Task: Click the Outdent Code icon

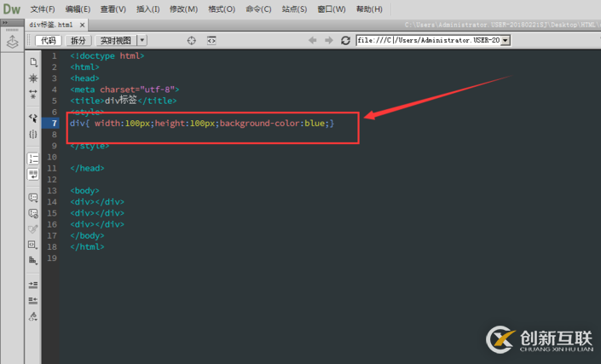Action: pyautogui.click(x=33, y=300)
